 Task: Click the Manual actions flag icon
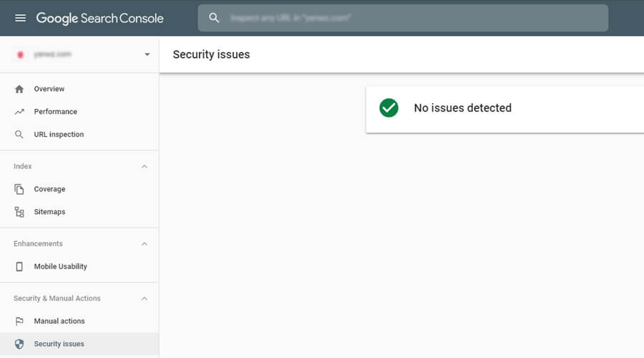pos(19,321)
